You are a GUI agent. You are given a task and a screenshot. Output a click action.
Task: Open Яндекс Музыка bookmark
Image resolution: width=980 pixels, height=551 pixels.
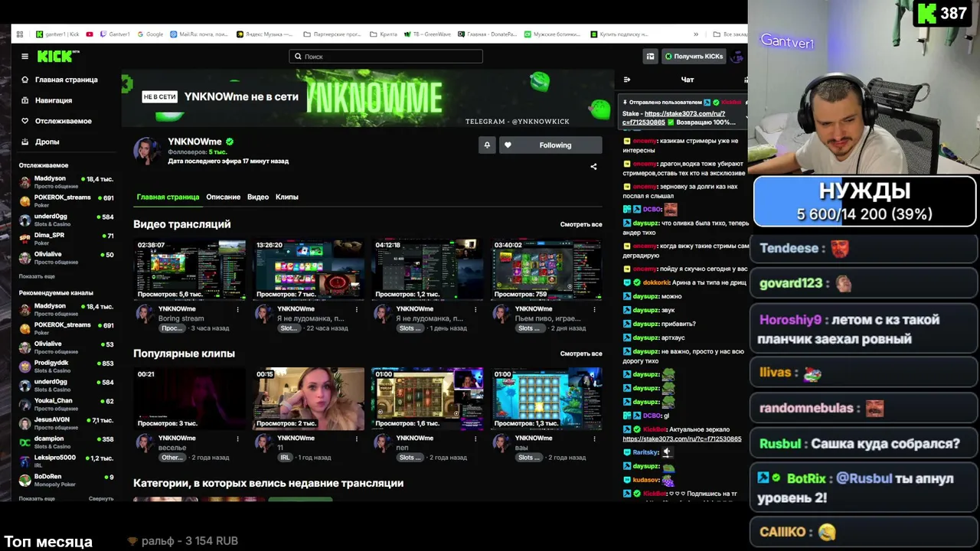[x=265, y=34]
